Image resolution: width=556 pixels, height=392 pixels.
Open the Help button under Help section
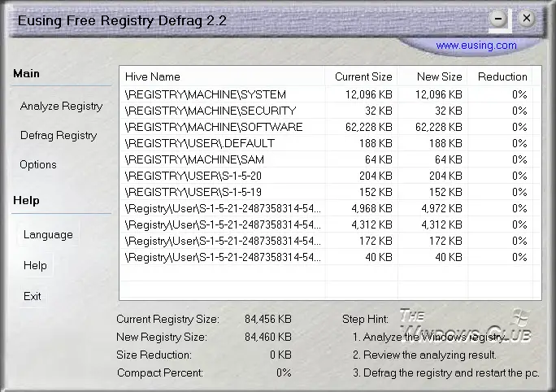tap(35, 265)
